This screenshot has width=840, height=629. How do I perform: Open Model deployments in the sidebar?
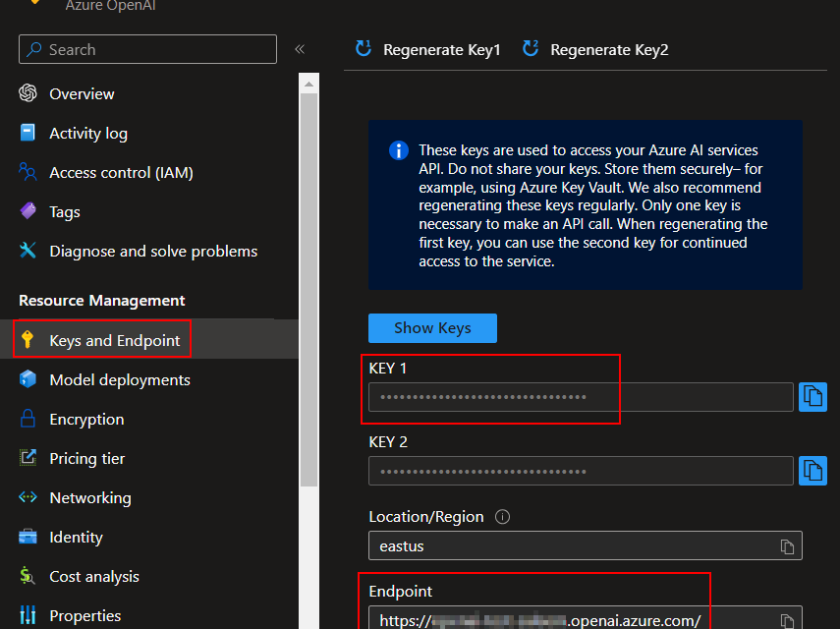tap(120, 380)
